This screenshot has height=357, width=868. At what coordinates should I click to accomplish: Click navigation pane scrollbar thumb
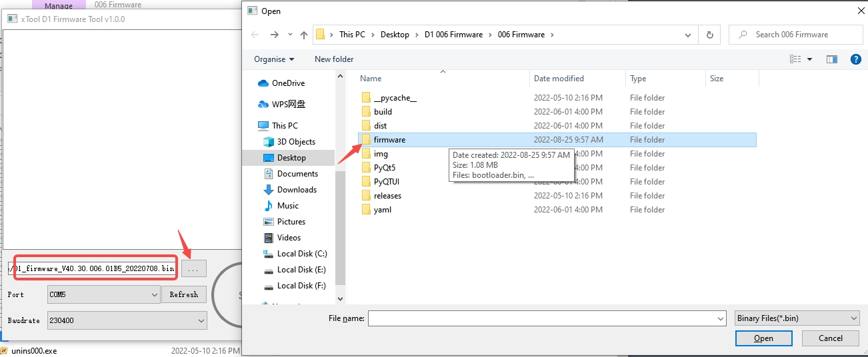(340, 228)
